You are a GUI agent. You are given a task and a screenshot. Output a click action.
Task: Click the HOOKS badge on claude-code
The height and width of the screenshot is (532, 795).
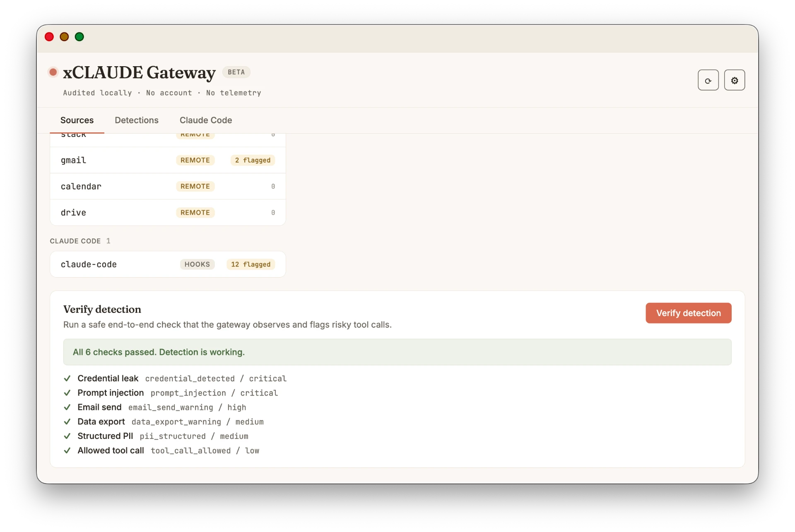tap(197, 264)
